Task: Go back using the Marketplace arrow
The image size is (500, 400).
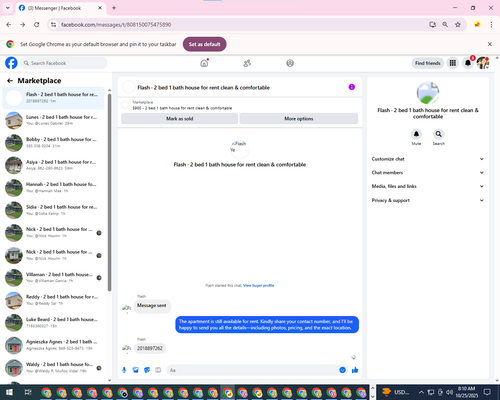Action: coord(10,81)
